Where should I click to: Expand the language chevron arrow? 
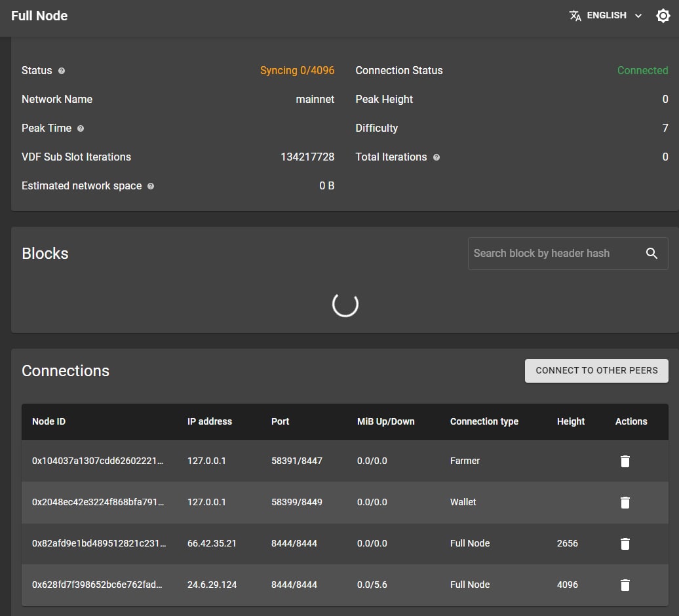click(638, 16)
